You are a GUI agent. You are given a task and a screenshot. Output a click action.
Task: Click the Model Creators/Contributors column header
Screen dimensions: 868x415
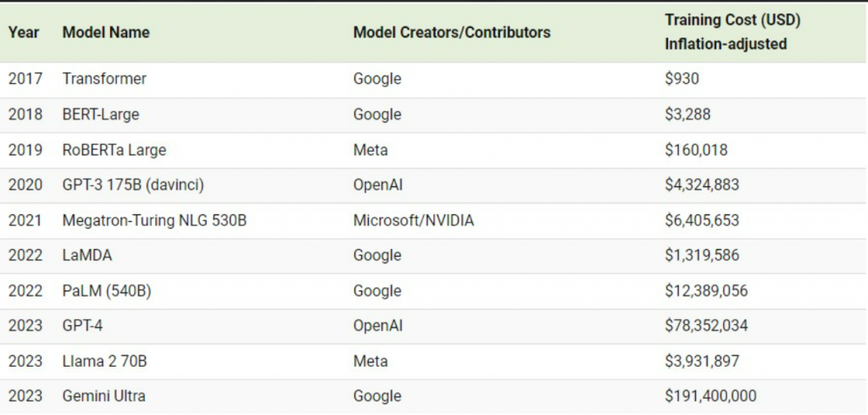(452, 32)
